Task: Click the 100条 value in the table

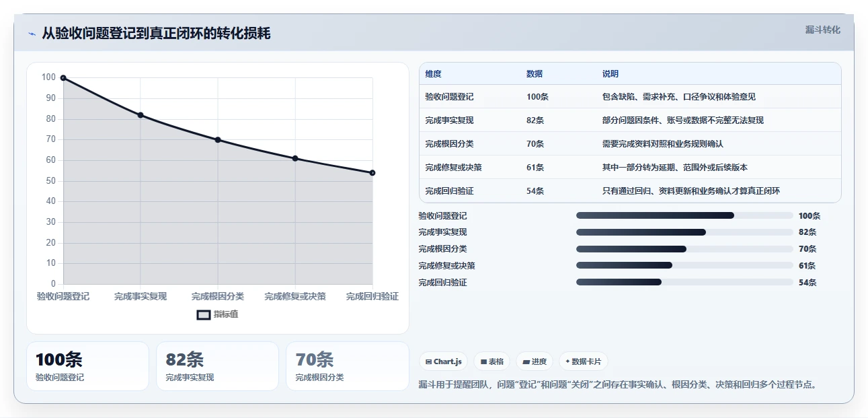Action: 538,97
